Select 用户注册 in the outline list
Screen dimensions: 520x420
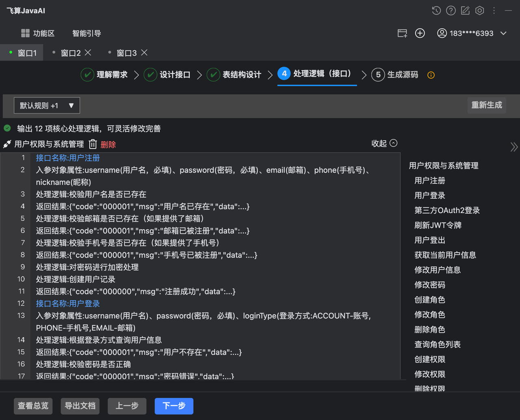430,181
